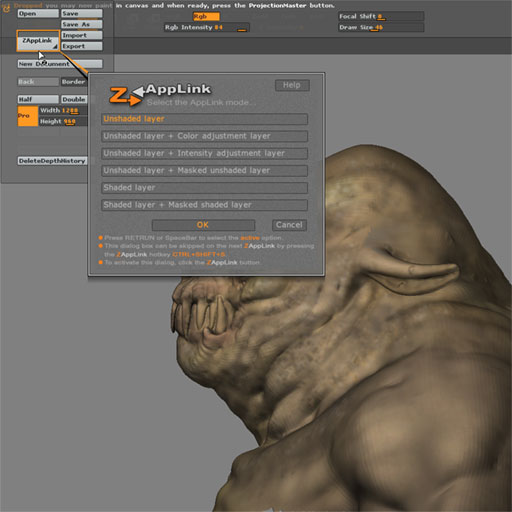Click the Double size button

pos(75,99)
